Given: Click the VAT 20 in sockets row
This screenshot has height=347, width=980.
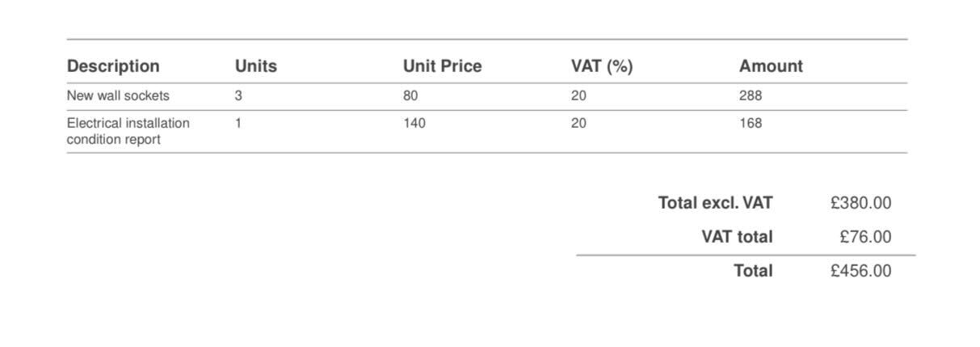Looking at the screenshot, I should click(578, 95).
